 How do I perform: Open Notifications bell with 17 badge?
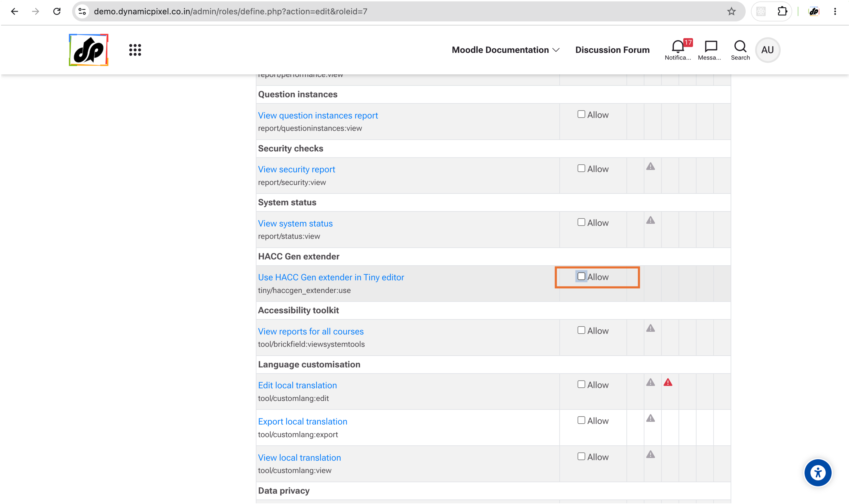pyautogui.click(x=678, y=50)
